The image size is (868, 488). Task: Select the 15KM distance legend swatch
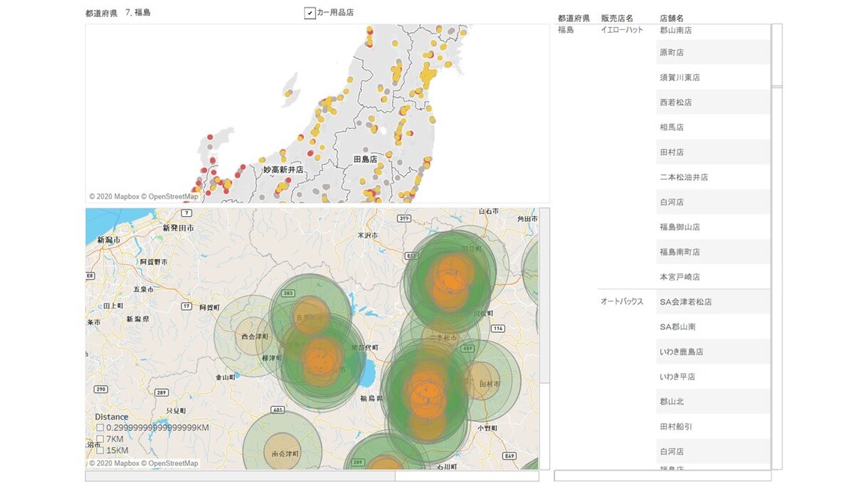(100, 450)
